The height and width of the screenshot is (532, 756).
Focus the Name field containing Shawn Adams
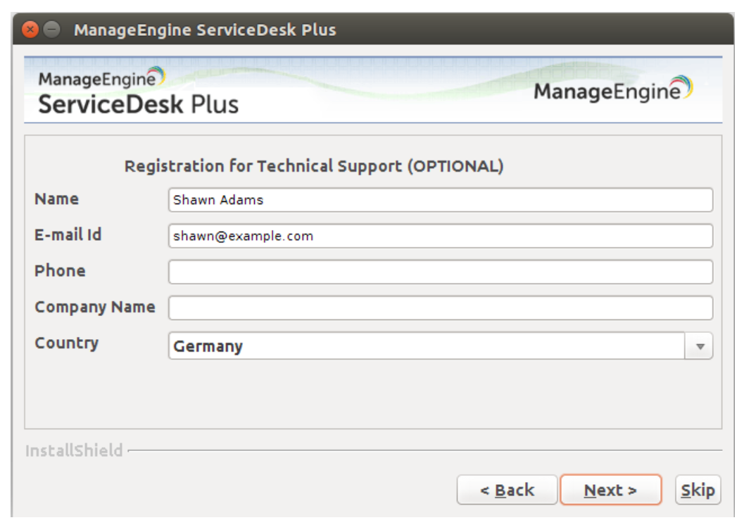[440, 200]
